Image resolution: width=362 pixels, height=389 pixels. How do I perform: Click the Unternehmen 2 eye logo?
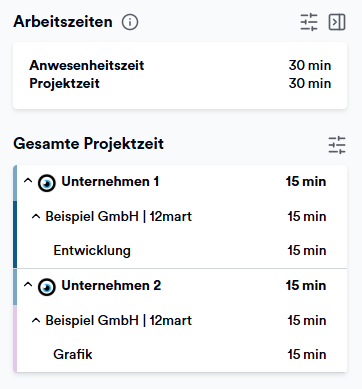tap(47, 287)
